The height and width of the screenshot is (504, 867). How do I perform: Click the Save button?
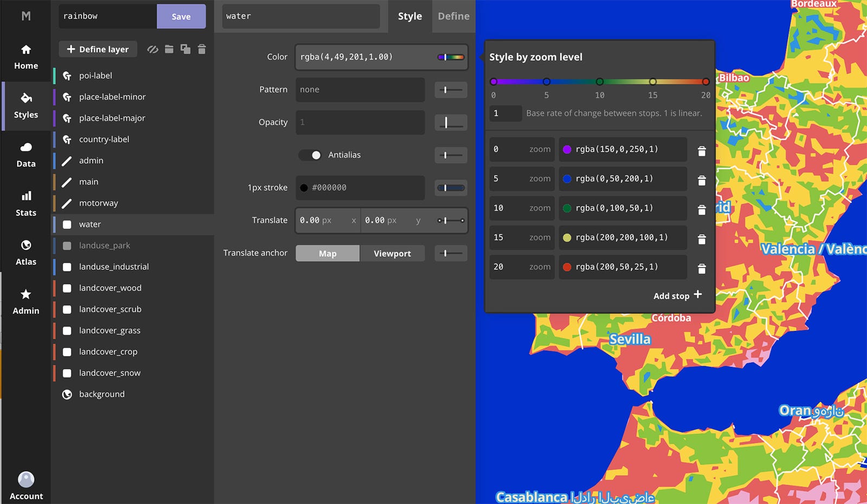click(x=181, y=16)
